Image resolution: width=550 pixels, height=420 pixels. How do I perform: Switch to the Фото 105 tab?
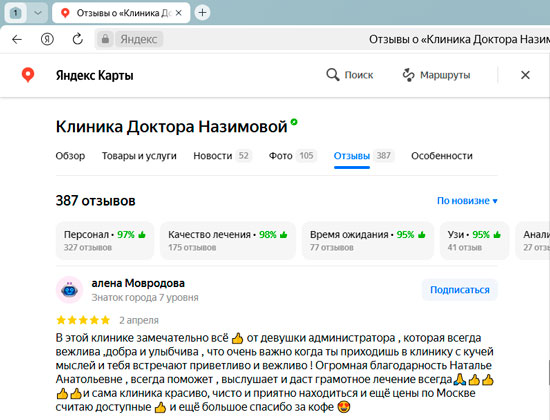tap(293, 155)
